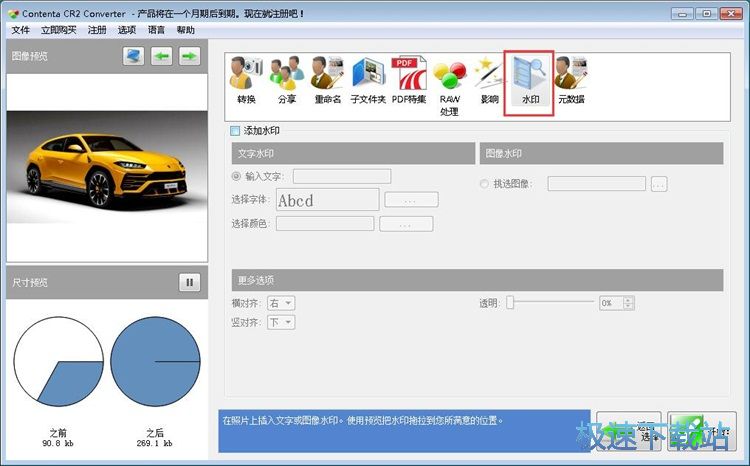Open the 帮助 menu
Screen dimensions: 750x466
click(186, 30)
